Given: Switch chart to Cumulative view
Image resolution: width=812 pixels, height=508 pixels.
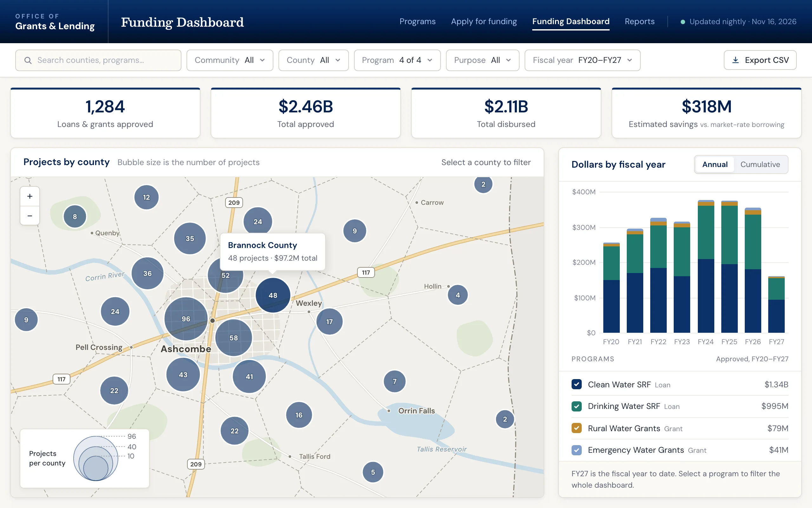Looking at the screenshot, I should coord(760,164).
